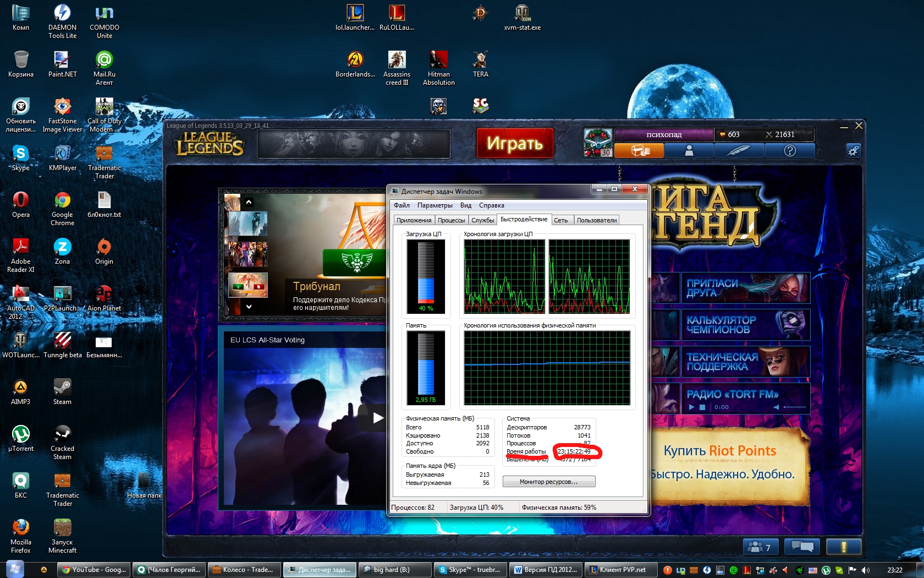924x578 pixels.
Task: Stop the Tort FM radio
Action: (702, 407)
